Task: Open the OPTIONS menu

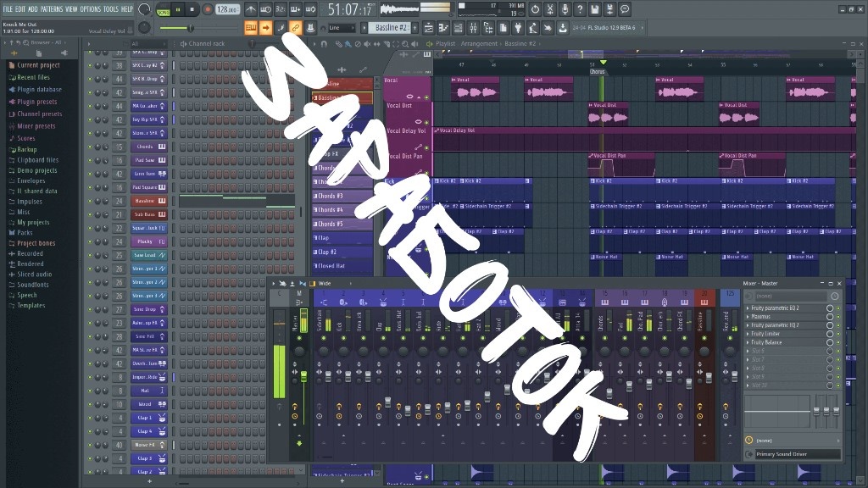Action: [x=91, y=9]
